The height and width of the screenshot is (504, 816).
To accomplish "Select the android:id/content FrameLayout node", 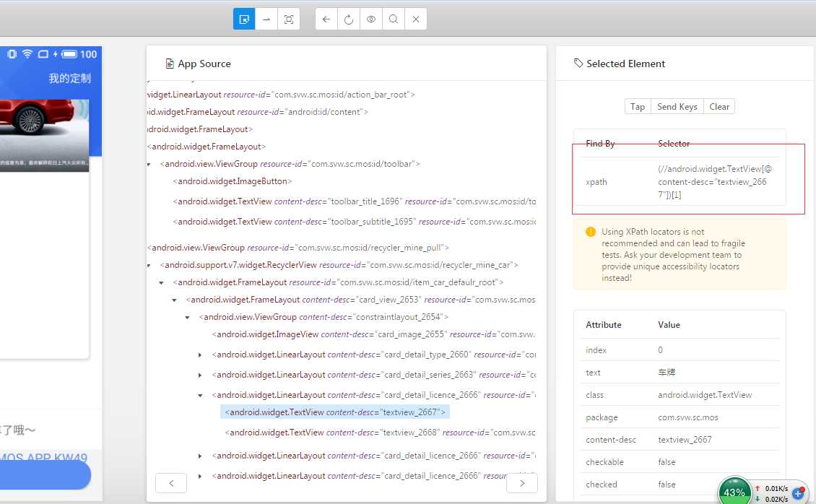I will click(x=258, y=112).
